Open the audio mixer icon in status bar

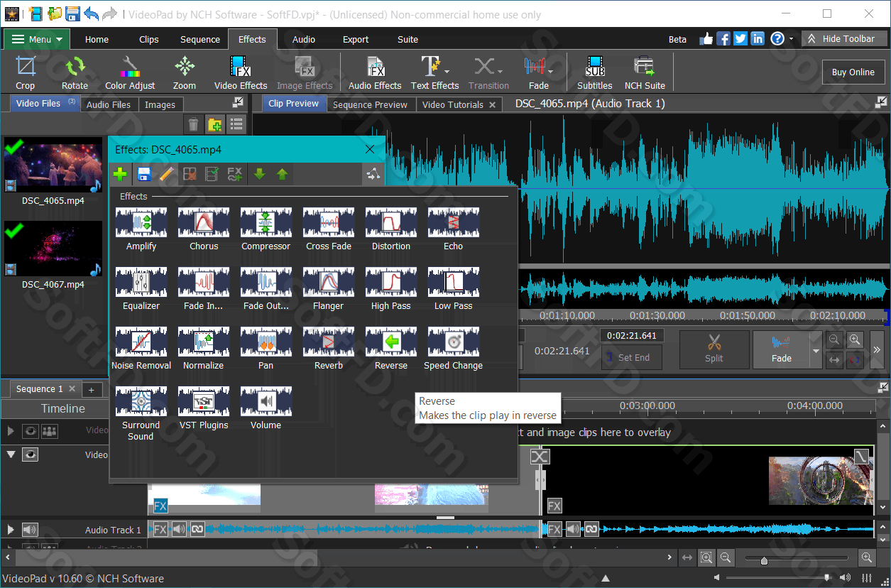(x=867, y=578)
